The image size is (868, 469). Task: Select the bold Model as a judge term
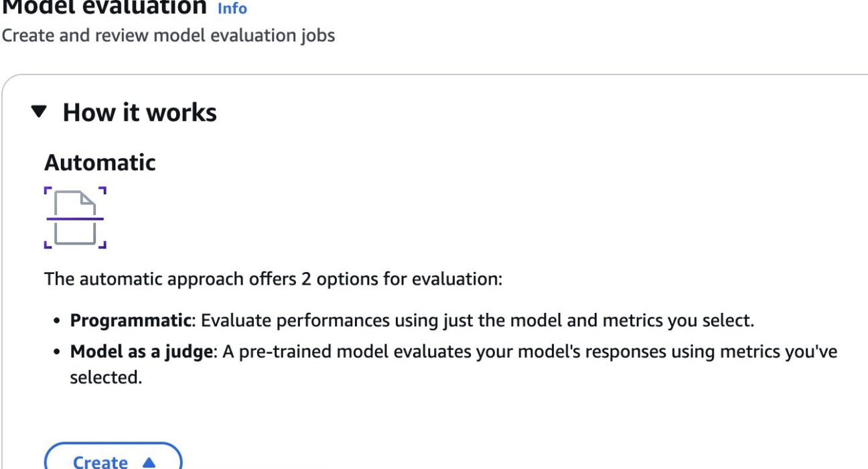[141, 351]
